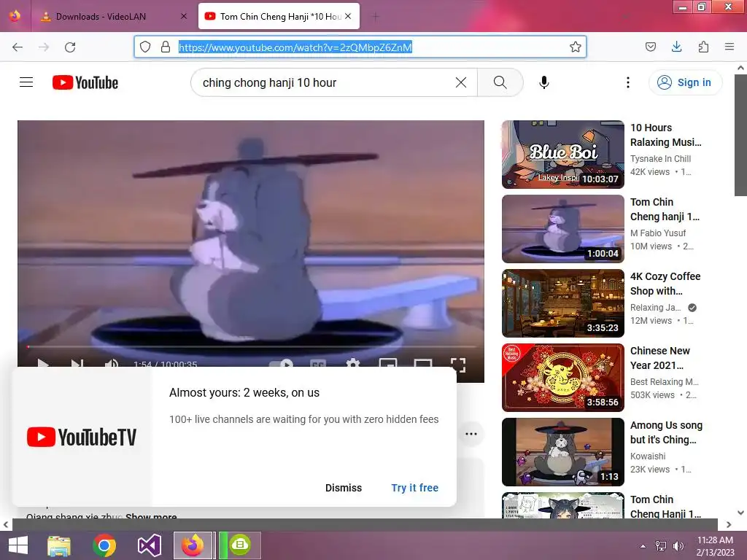Open Visual Studio from taskbar

(149, 545)
